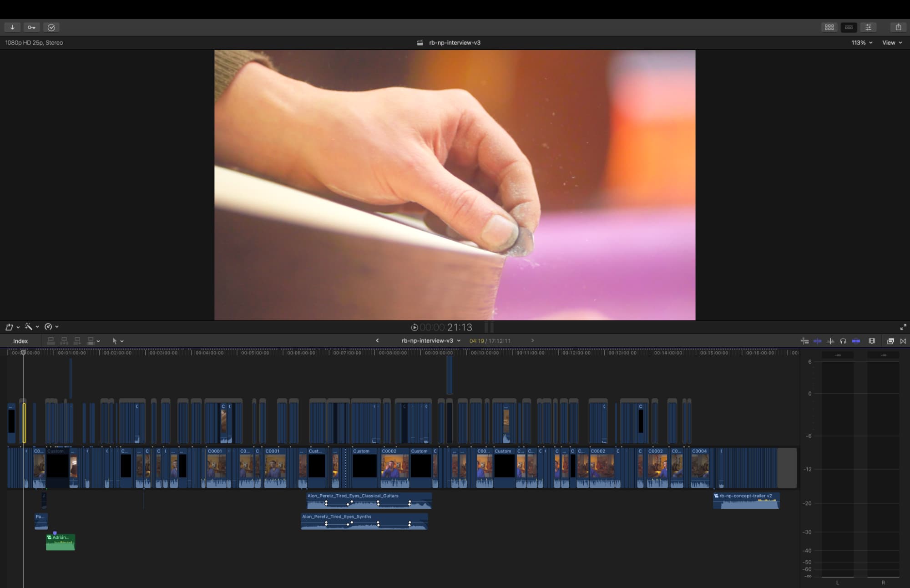Go back in timeline history
Viewport: 910px width, 588px height.
click(x=377, y=340)
